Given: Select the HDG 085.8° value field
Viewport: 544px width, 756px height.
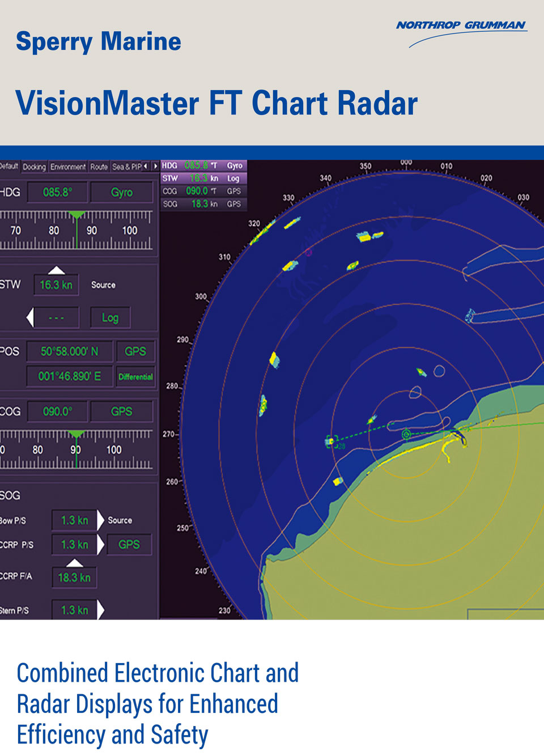Looking at the screenshot, I should point(58,193).
